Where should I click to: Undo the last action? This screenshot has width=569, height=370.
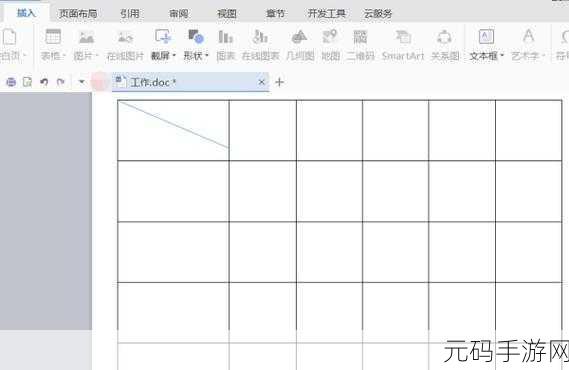(x=44, y=82)
